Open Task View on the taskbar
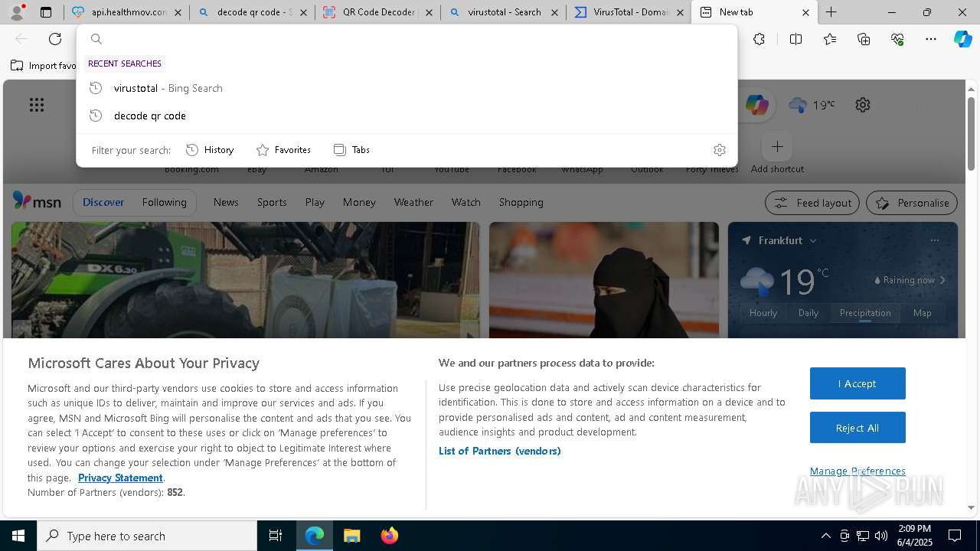The image size is (980, 551). coord(276,536)
